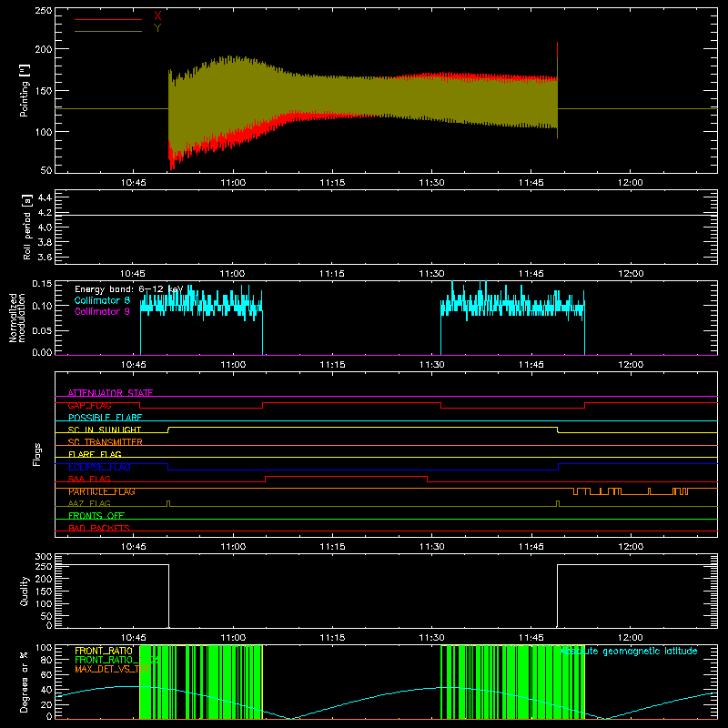Viewport: 728px width, 728px height.
Task: Click the 250 tick on Pointing axis
Action: 44,10
